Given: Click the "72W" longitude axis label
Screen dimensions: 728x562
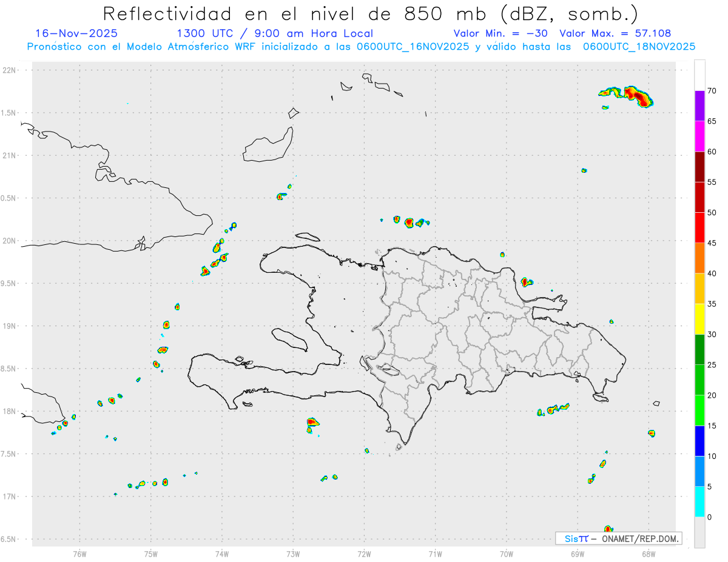Looking at the screenshot, I should pyautogui.click(x=364, y=554).
